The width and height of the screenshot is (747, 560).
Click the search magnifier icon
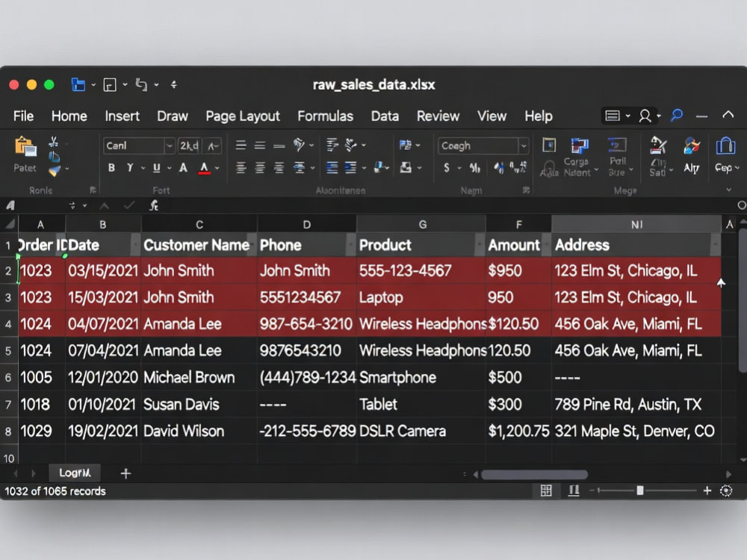[677, 115]
